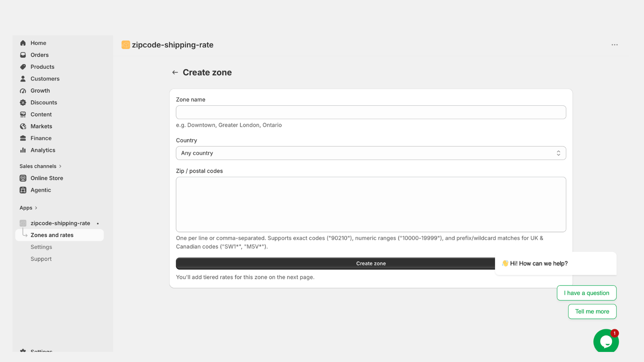
Task: Expand the Apps section chevron
Action: click(x=36, y=208)
